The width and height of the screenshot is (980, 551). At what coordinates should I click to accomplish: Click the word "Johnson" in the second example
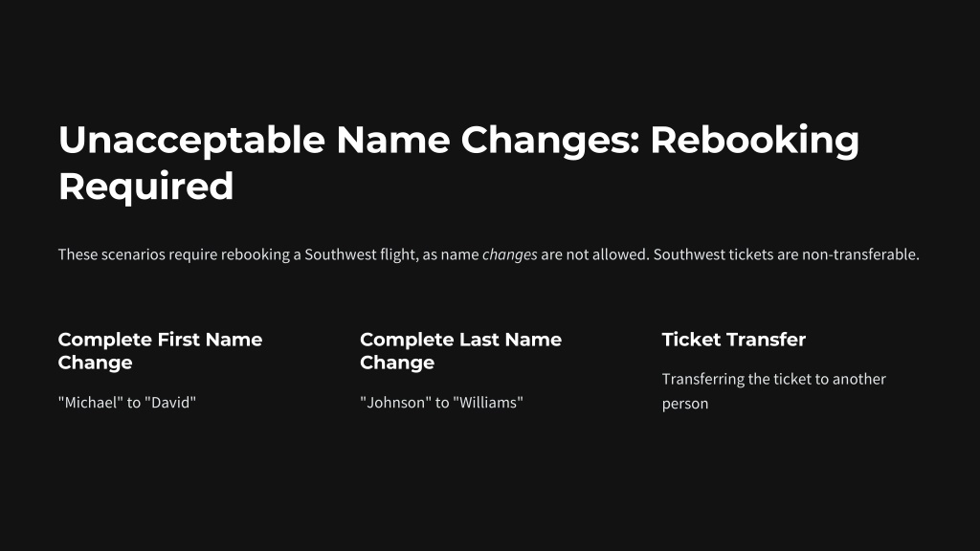click(395, 403)
